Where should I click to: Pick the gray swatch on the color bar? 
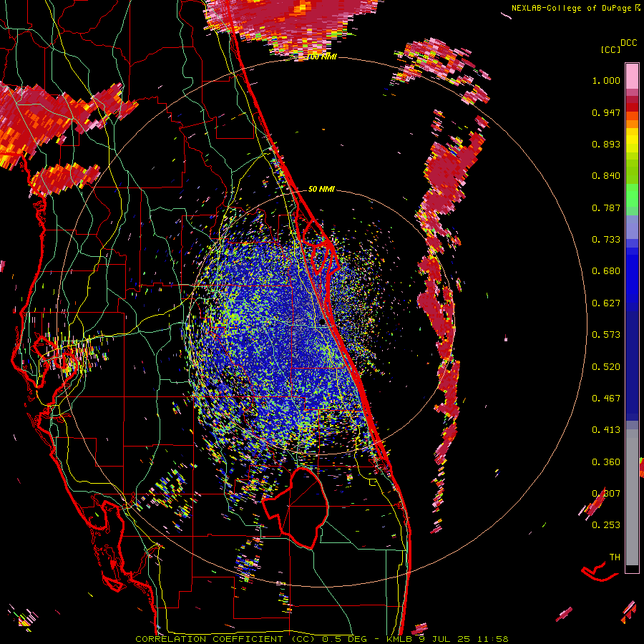632,497
